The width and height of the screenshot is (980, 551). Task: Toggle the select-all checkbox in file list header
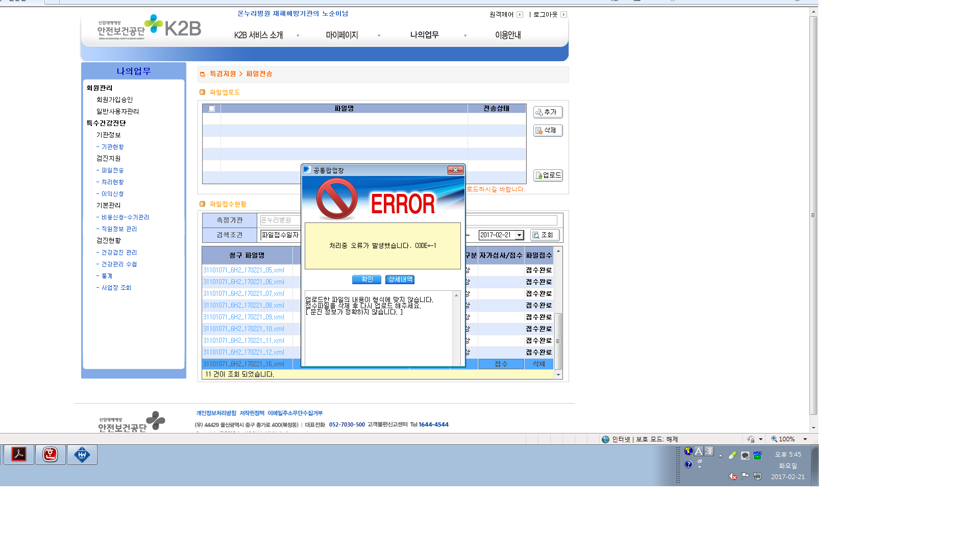point(211,109)
